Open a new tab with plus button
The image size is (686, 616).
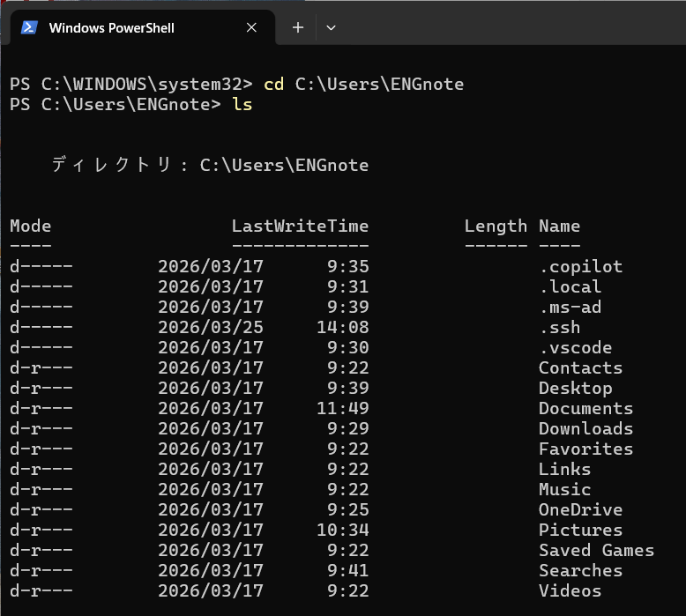pos(298,28)
